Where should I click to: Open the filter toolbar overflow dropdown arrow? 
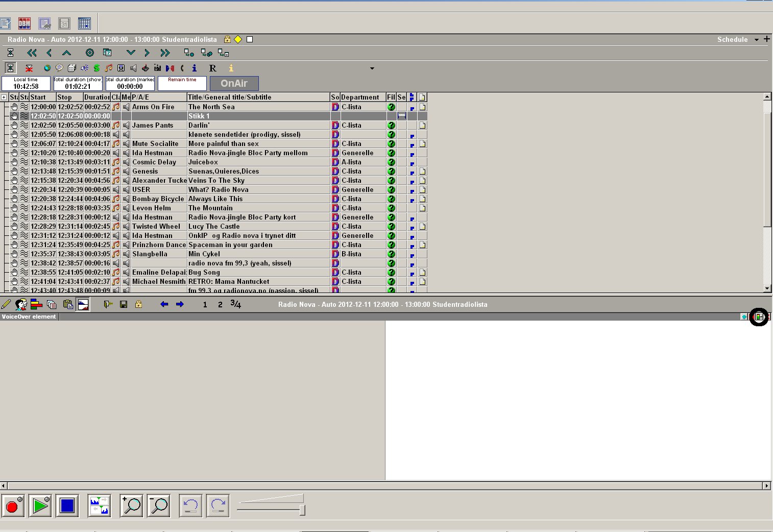372,68
